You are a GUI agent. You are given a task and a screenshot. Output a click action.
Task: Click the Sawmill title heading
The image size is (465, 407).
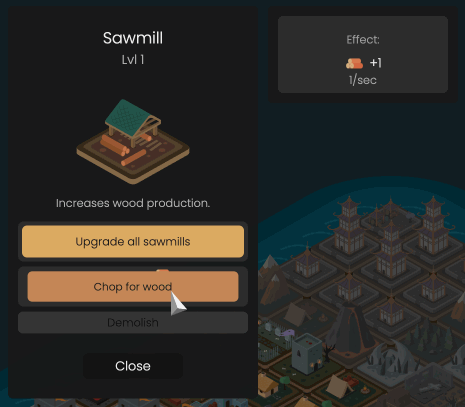pyautogui.click(x=133, y=38)
